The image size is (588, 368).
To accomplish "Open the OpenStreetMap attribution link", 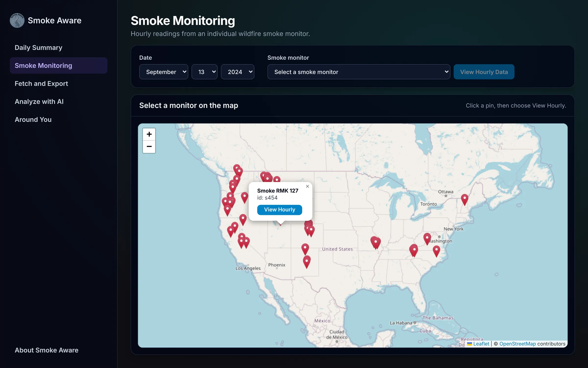I will tap(517, 344).
